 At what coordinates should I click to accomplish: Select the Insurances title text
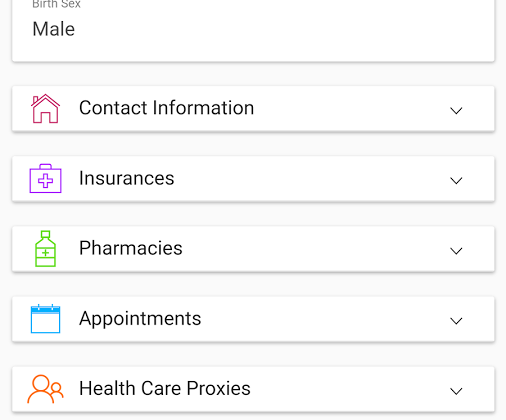(x=127, y=178)
